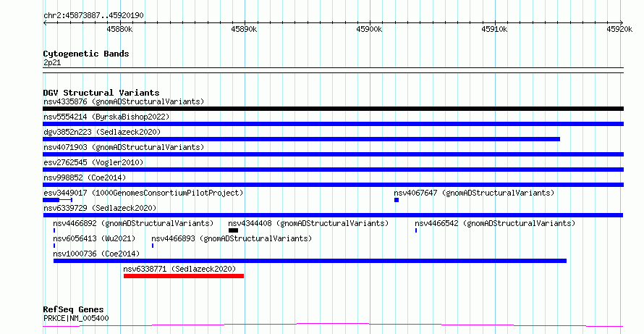Click the esv3449017 (1000GenomesConsortiumPilotProject) label
644x334 pixels.
pos(143,193)
